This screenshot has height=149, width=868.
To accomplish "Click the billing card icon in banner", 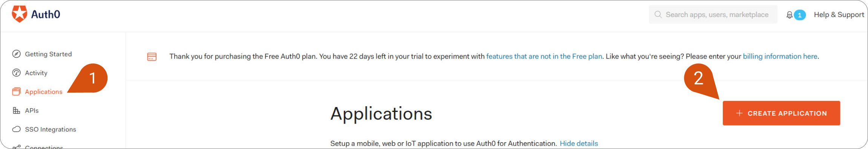I will tap(152, 57).
